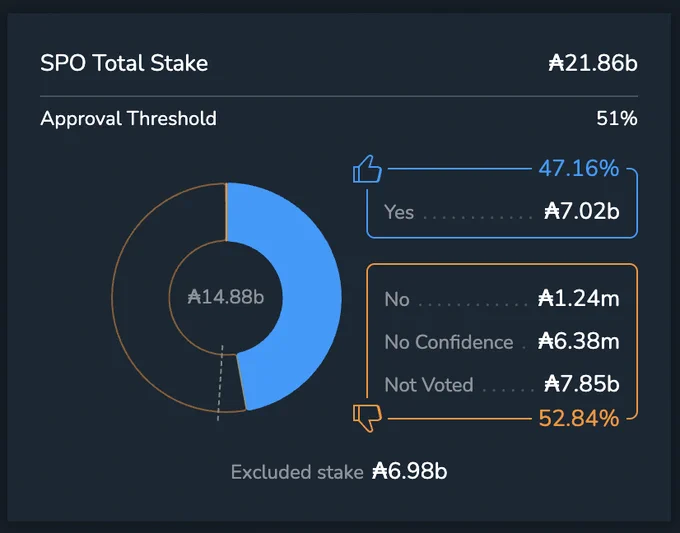Click the Approval Threshold label
The width and height of the screenshot is (680, 533).
click(128, 118)
